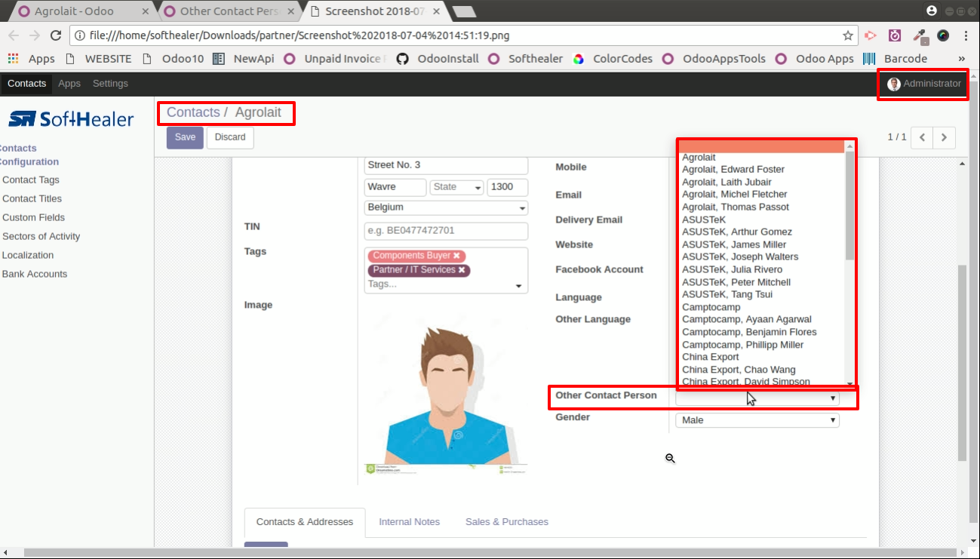Remove the Components Buyer tag

click(x=456, y=256)
